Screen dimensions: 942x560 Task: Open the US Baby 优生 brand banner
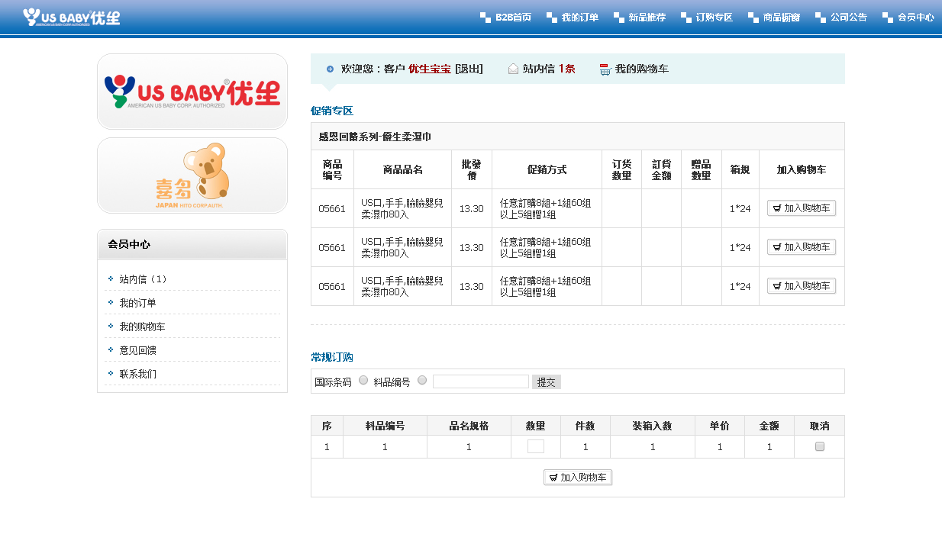tap(192, 92)
